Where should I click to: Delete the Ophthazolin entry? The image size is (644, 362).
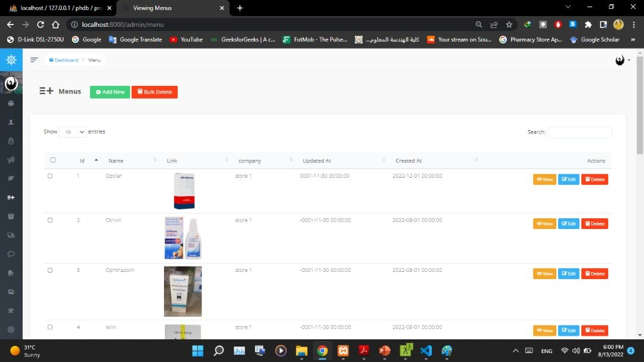tap(595, 274)
